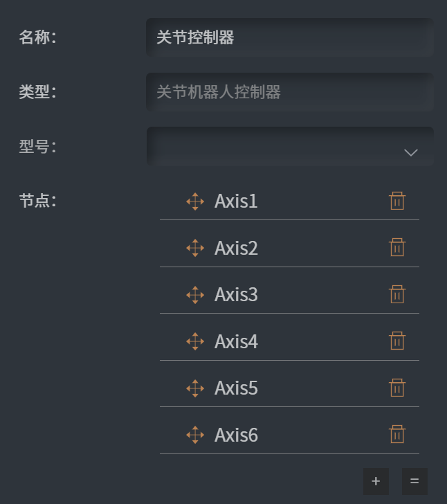This screenshot has width=447, height=504.
Task: Select the Axis1 node entry
Action: (236, 201)
